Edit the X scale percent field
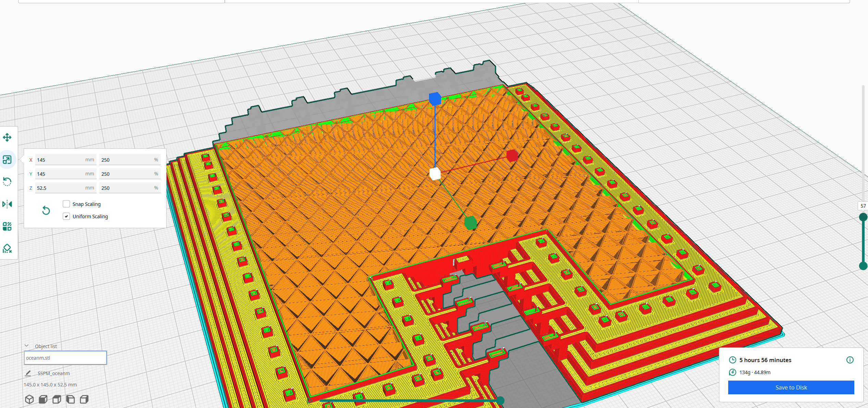The height and width of the screenshot is (408, 868). (130, 160)
